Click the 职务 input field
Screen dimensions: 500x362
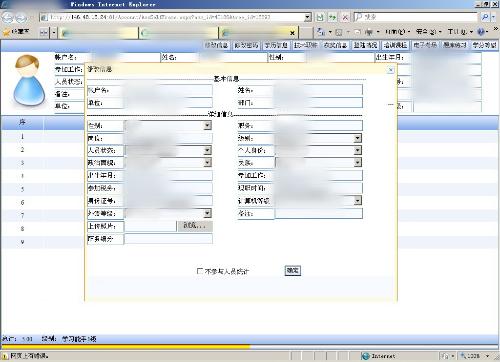pos(318,125)
